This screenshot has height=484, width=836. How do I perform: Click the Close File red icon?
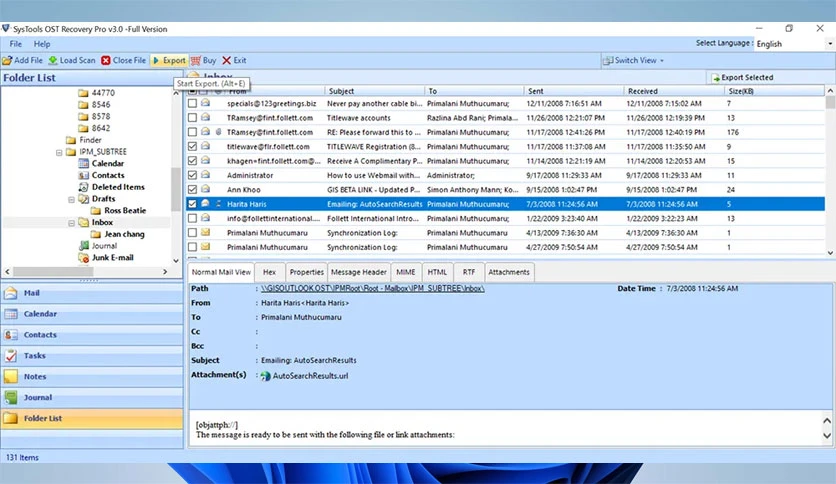(106, 61)
